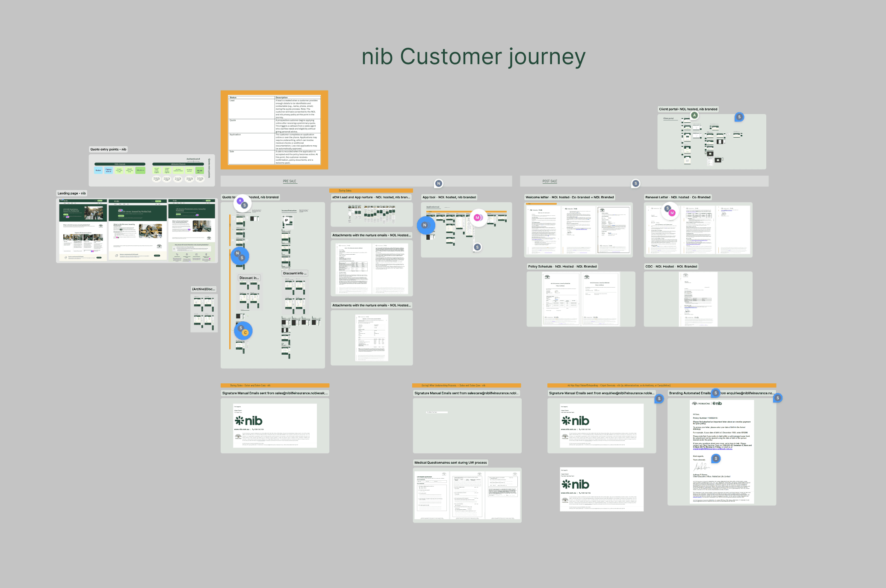Click the S comment pin beside the letter signature
This screenshot has height=588, width=886.
coord(715,459)
